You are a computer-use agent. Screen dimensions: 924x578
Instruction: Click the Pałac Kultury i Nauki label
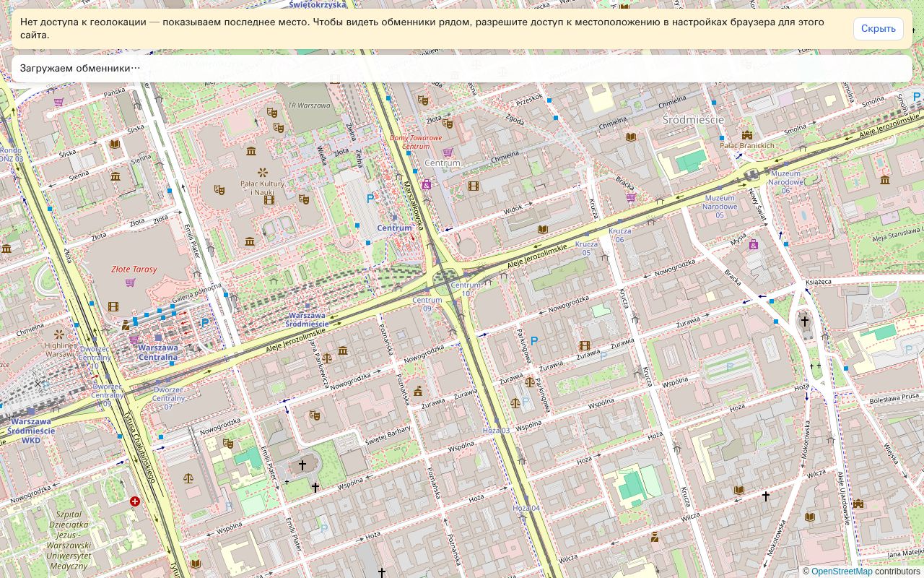[262, 188]
